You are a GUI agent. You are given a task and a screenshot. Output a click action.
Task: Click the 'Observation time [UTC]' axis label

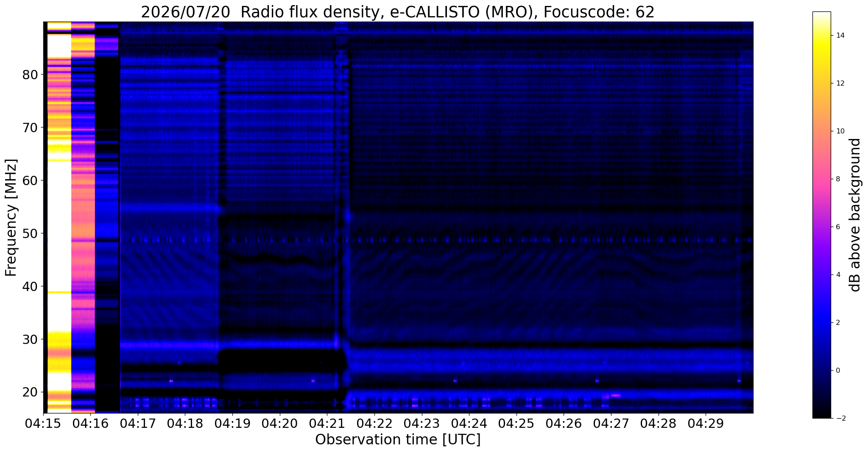click(398, 439)
